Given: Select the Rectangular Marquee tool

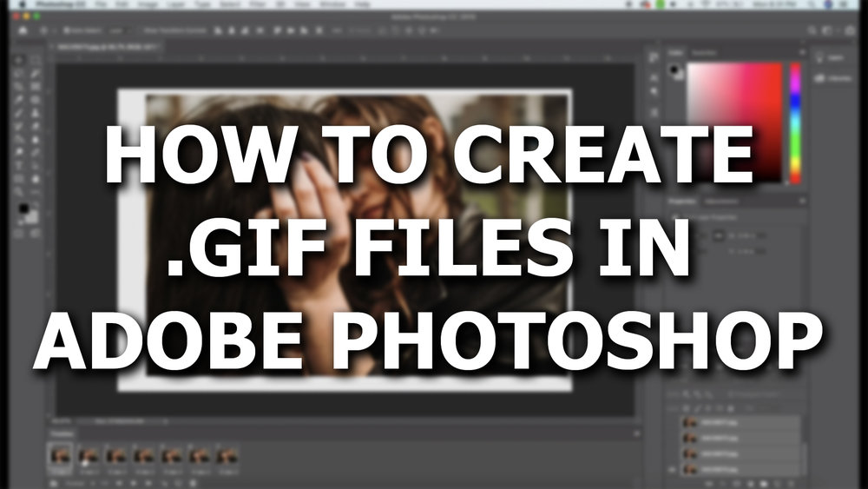Looking at the screenshot, I should tap(35, 60).
